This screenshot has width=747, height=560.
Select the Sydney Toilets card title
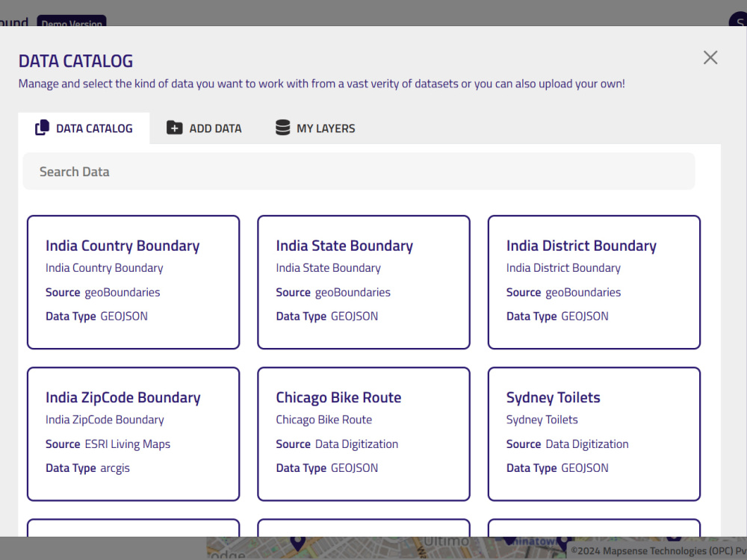point(553,398)
